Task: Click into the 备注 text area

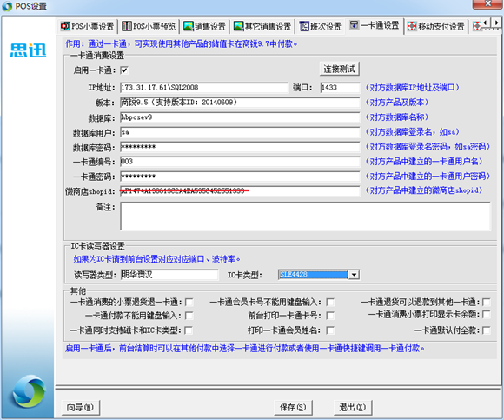Action: [305, 217]
